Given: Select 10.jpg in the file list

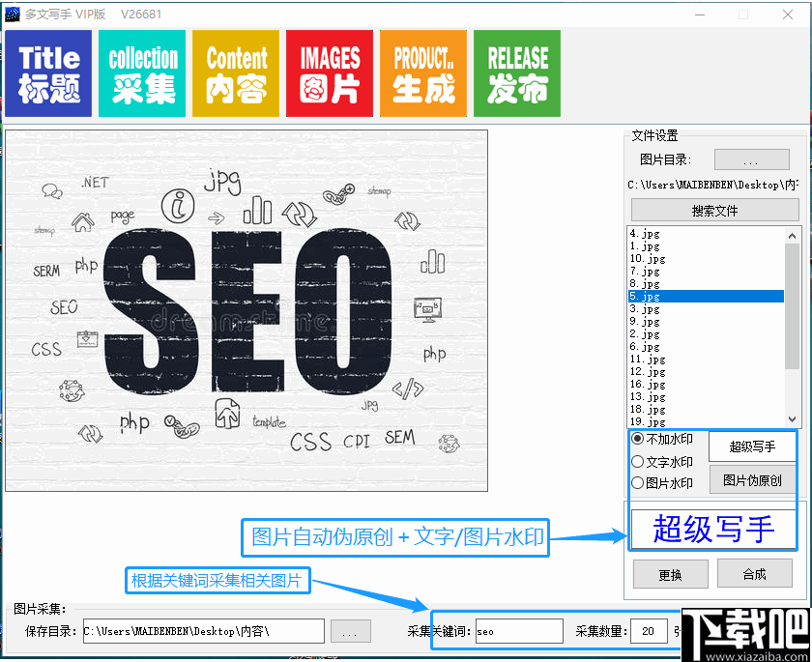Looking at the screenshot, I should [707, 258].
